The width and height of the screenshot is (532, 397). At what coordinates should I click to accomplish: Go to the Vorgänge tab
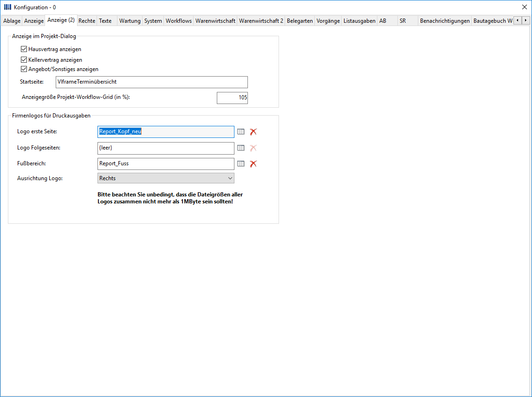(x=328, y=21)
